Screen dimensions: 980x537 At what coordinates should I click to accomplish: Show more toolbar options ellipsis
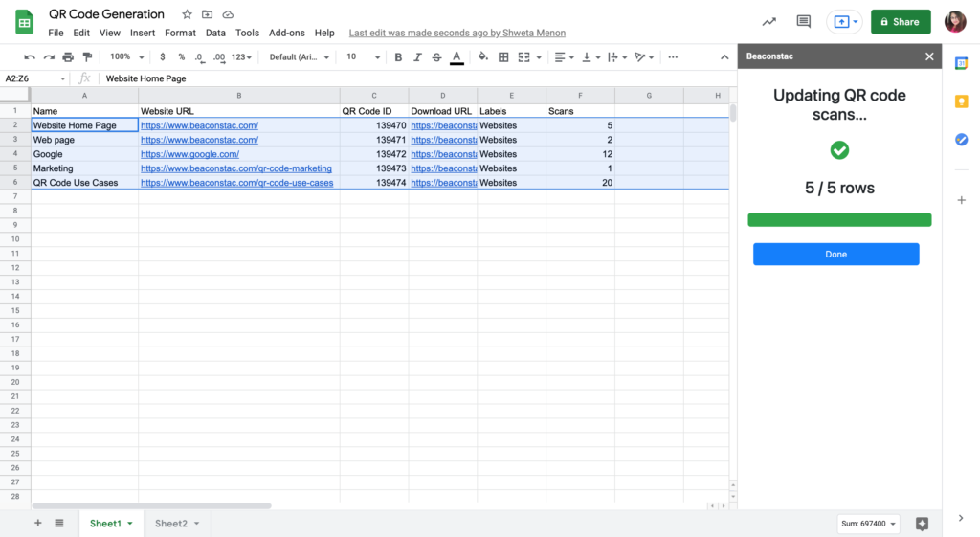coord(673,56)
